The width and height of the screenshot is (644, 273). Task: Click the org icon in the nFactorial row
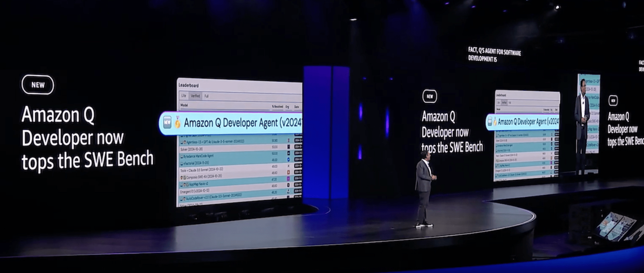[288, 160]
